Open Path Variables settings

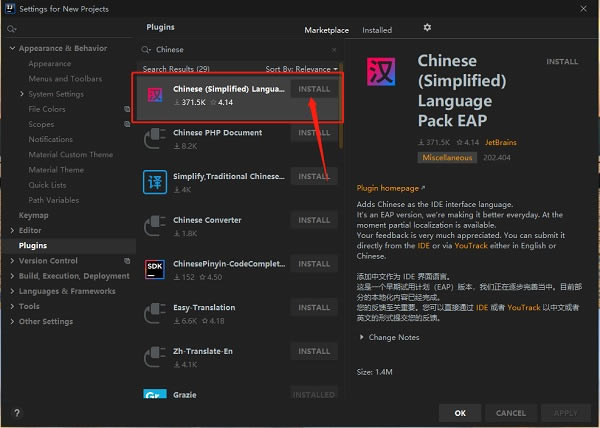[54, 200]
